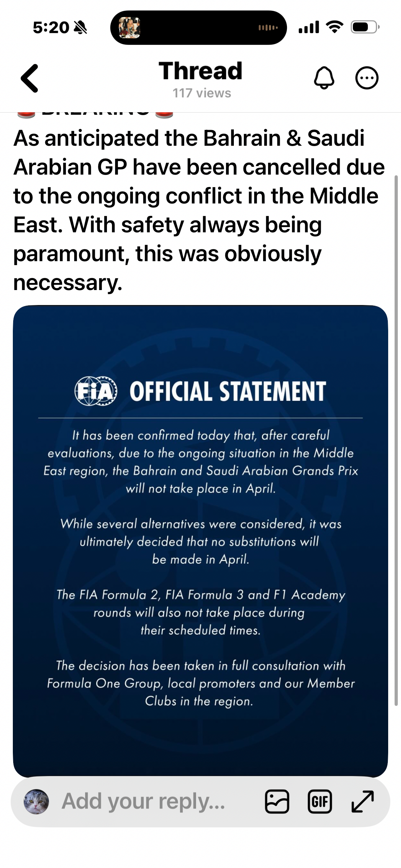Attach a photo using the image icon
The width and height of the screenshot is (401, 868).
coord(277,802)
